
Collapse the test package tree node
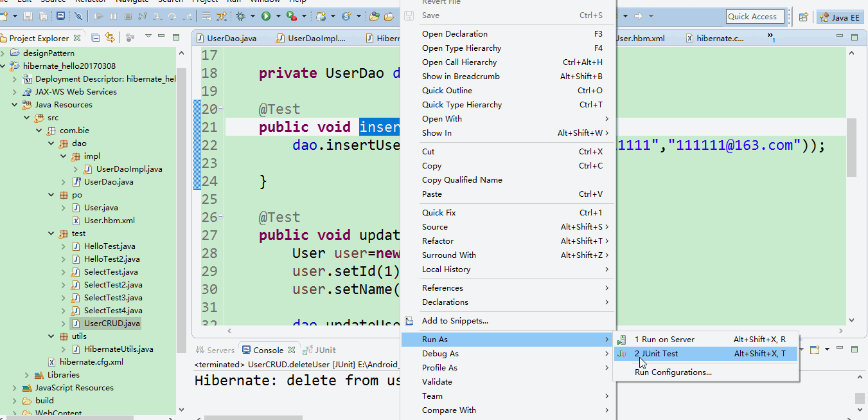(52, 233)
